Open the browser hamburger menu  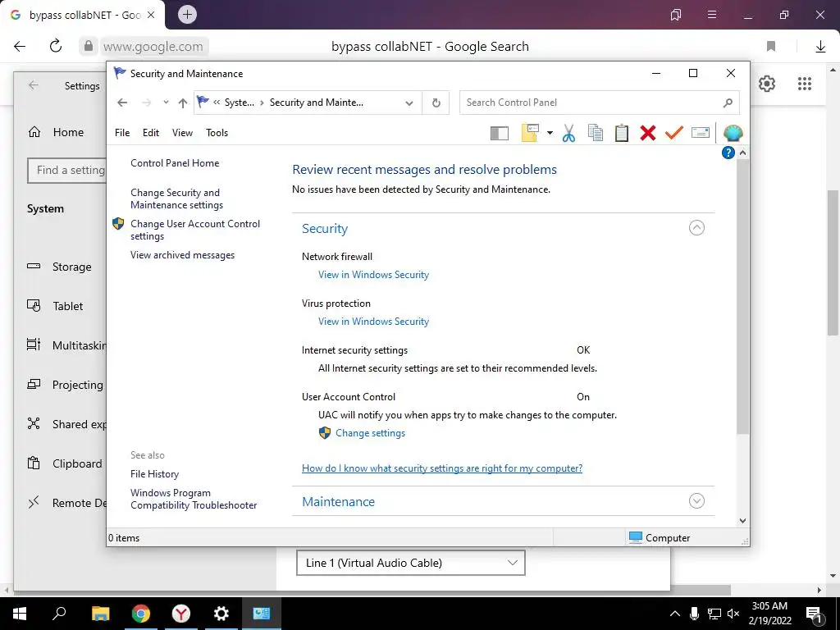tap(711, 15)
